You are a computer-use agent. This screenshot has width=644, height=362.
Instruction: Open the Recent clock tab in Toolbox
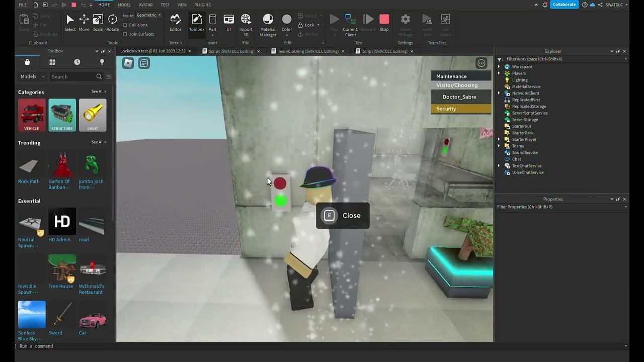tap(77, 62)
